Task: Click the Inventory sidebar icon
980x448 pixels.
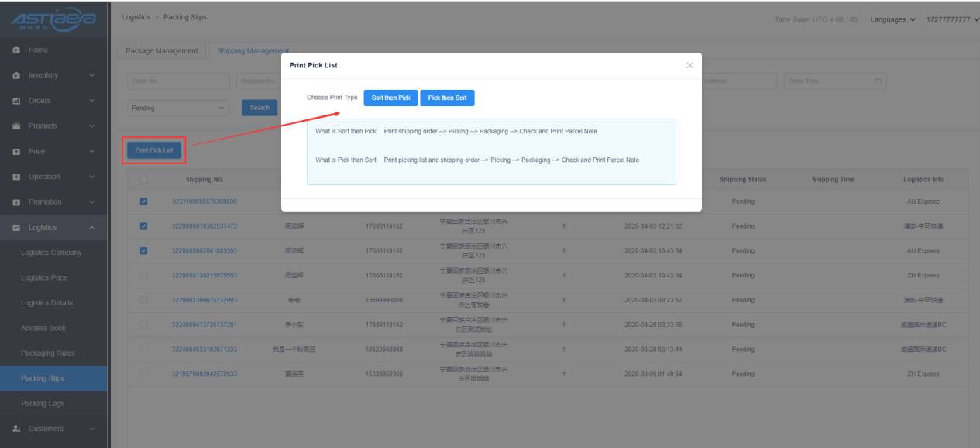Action: pos(16,75)
